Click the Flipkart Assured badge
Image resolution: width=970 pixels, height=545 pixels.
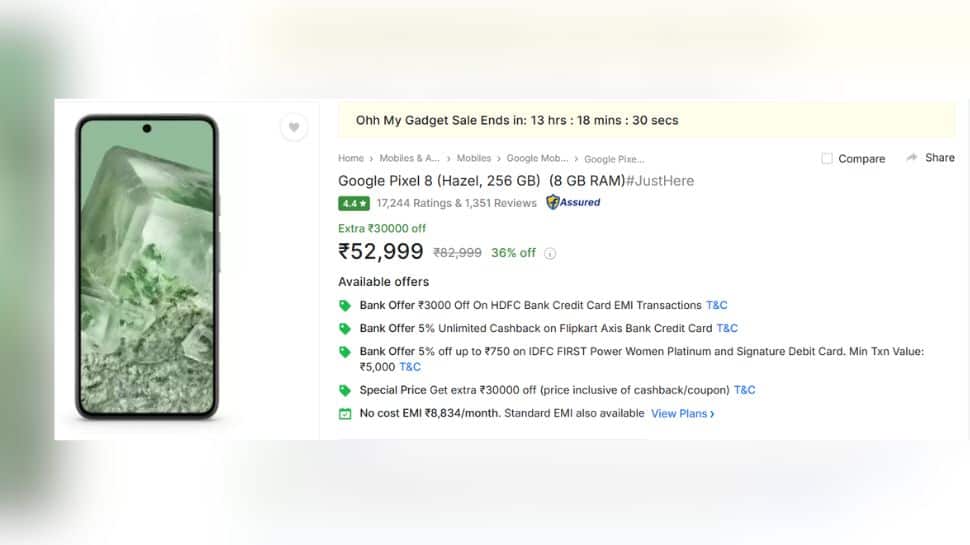[x=574, y=202]
